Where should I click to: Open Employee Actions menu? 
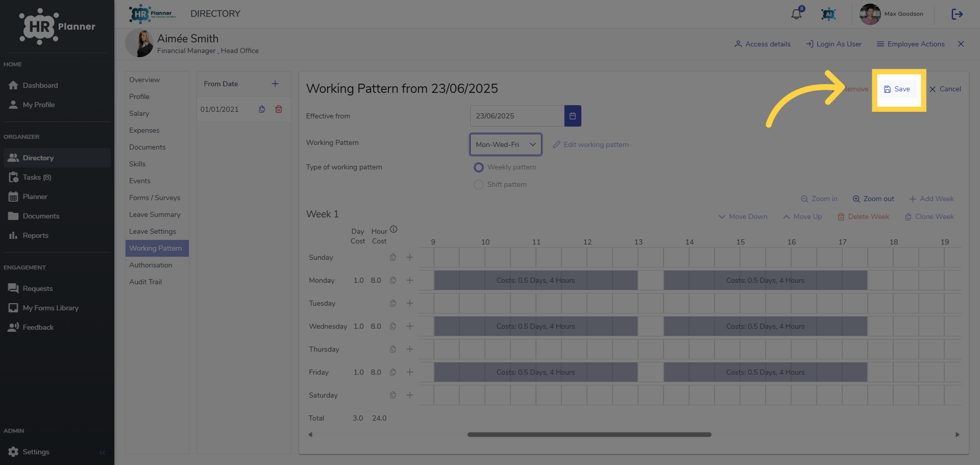(x=911, y=44)
